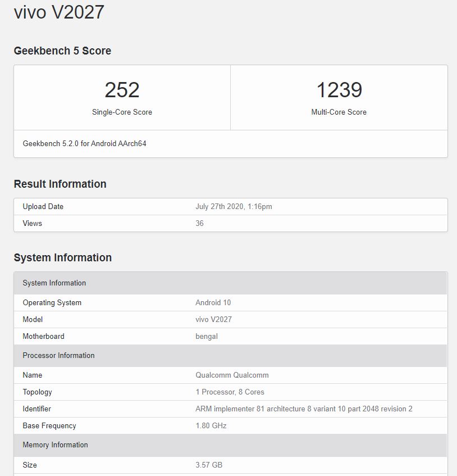457x476 pixels.
Task: Select the motherboard value bengal
Action: [207, 337]
